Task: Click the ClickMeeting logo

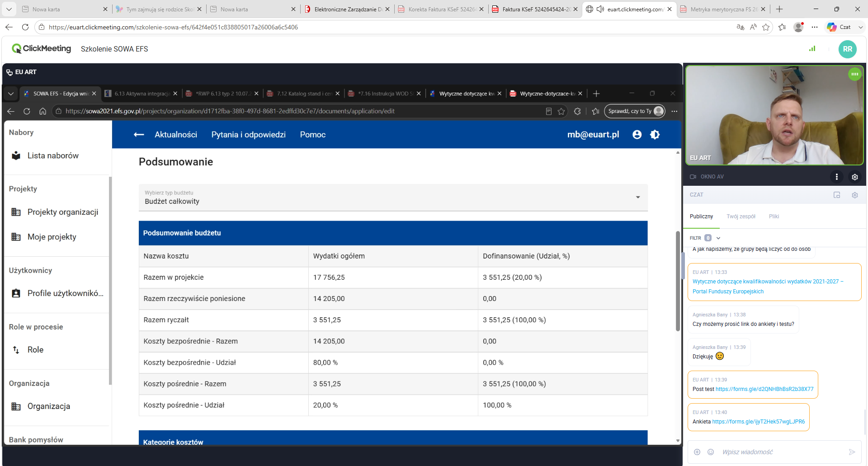Action: (42, 48)
